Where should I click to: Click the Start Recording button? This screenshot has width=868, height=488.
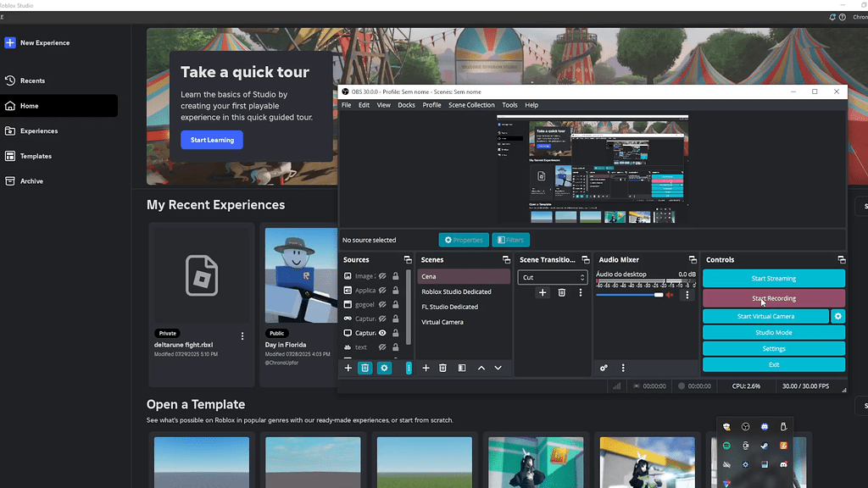772,298
